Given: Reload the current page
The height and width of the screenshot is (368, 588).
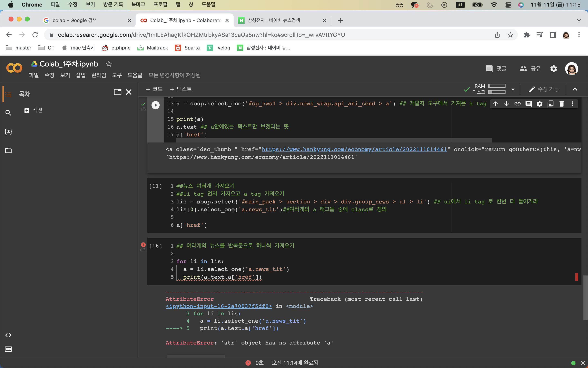Looking at the screenshot, I should click(35, 35).
